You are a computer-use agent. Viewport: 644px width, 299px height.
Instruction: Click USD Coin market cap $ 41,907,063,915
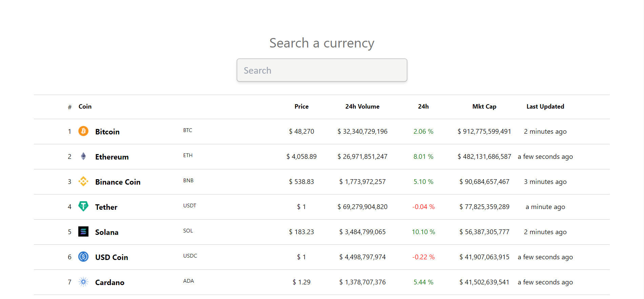[x=484, y=257]
